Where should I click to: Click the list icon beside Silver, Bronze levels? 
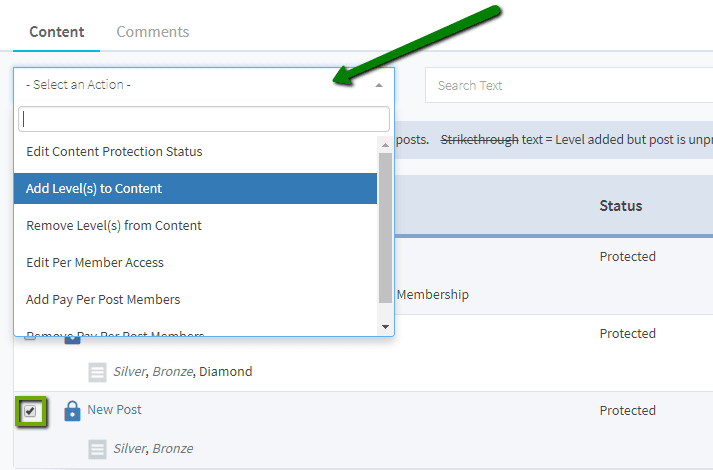[x=97, y=449]
